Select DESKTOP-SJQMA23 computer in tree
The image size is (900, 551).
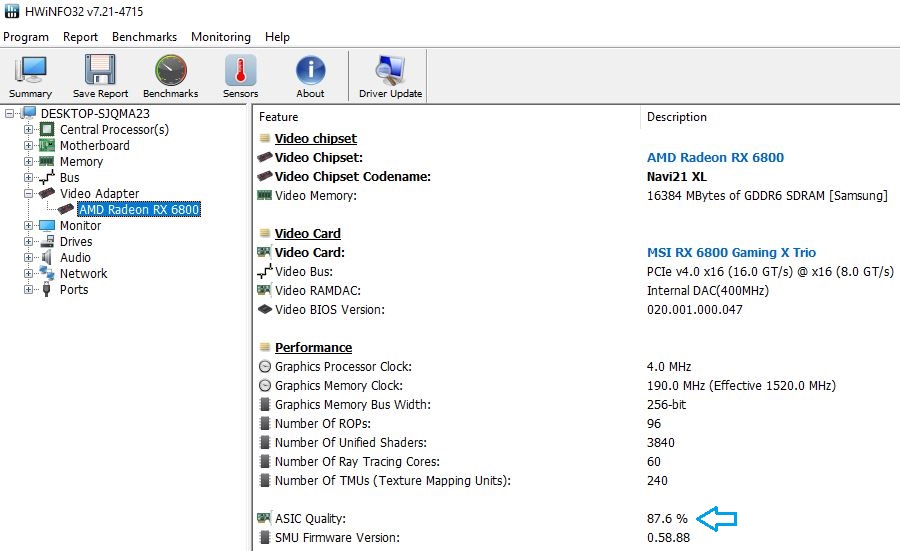click(95, 114)
